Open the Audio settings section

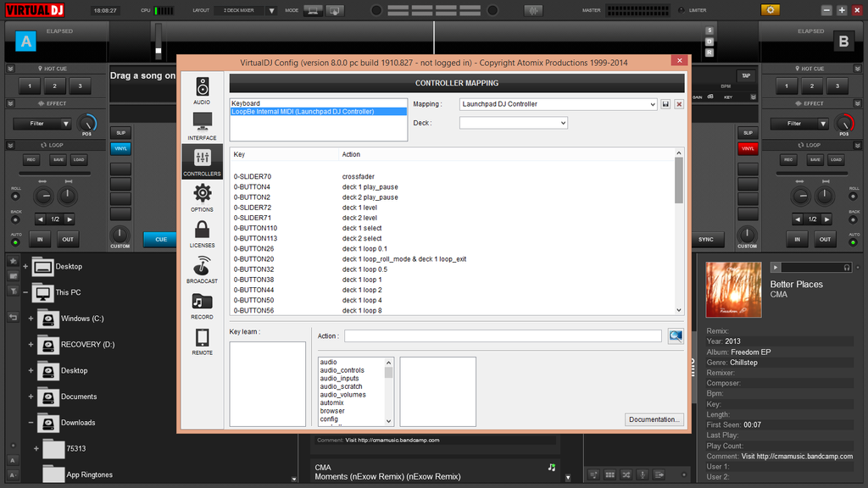[x=202, y=91]
